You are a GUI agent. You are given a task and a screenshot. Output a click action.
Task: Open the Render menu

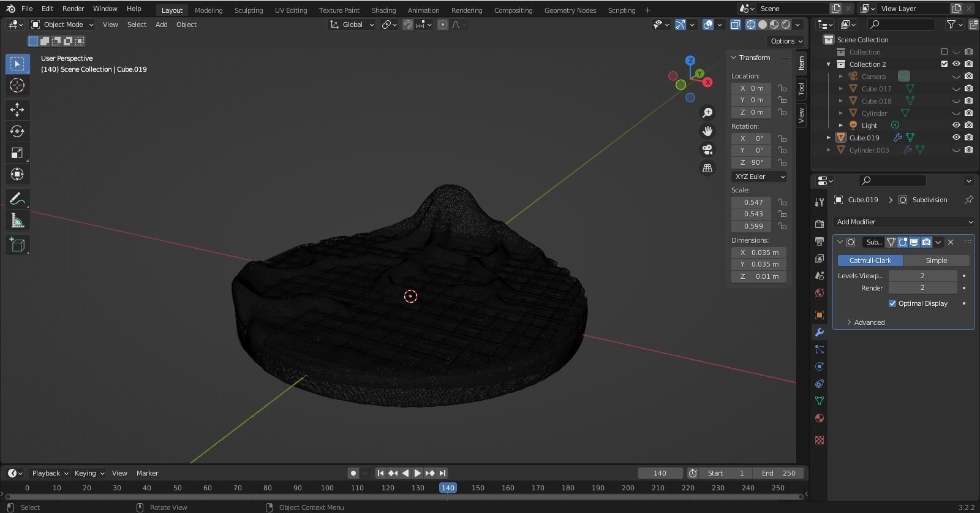[x=73, y=9]
